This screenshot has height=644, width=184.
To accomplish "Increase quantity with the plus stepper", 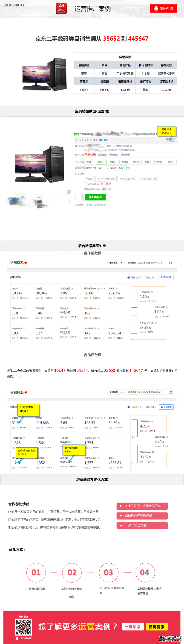I will [83, 196].
